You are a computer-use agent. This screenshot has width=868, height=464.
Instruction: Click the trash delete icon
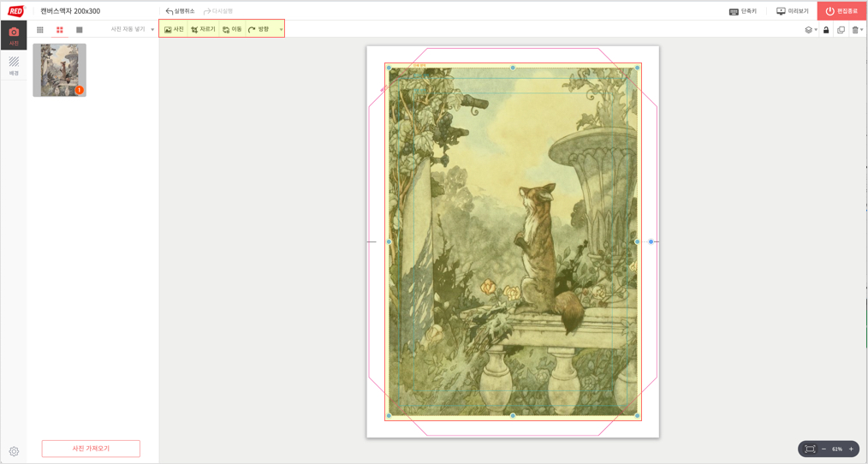point(855,30)
